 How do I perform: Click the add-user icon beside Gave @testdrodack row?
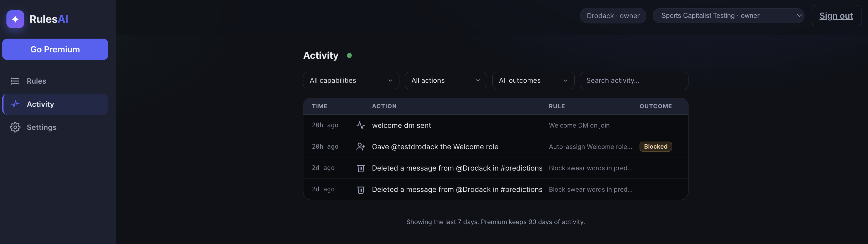[x=360, y=147]
